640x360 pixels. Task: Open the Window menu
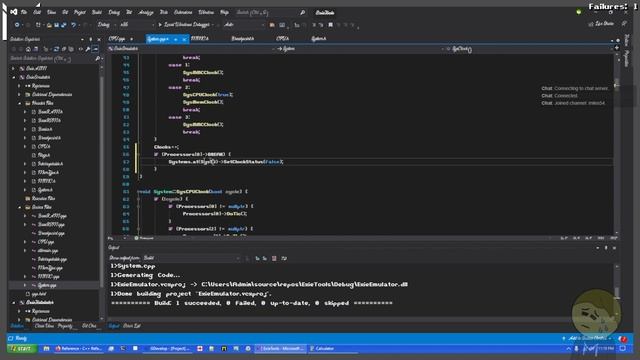206,12
